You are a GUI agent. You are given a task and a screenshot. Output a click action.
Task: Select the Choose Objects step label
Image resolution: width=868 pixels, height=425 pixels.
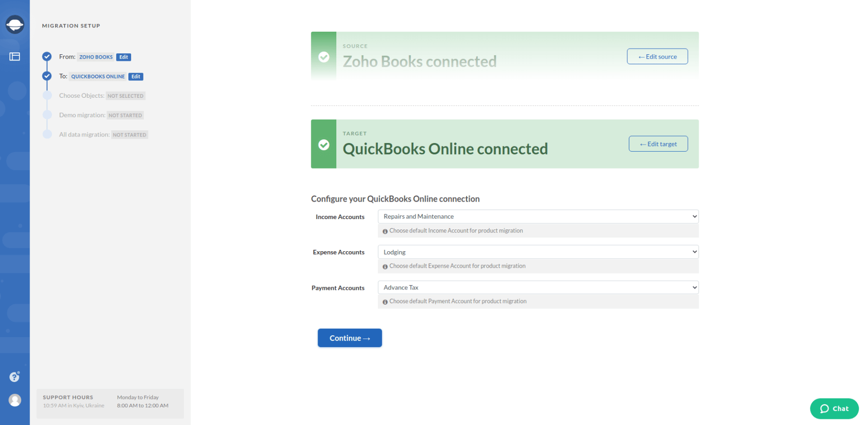click(x=82, y=95)
